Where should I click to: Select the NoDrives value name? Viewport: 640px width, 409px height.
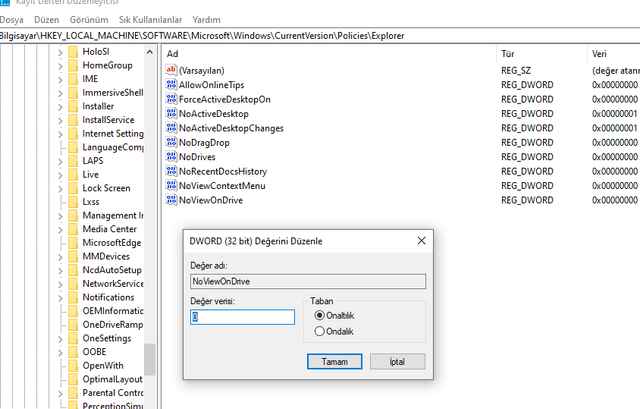(197, 157)
